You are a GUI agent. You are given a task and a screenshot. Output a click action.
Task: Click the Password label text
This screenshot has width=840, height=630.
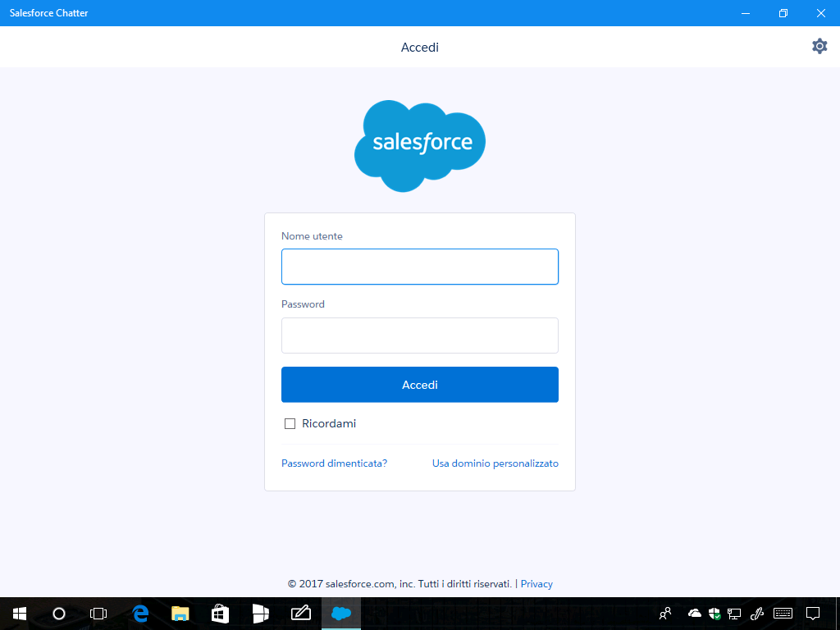(303, 304)
